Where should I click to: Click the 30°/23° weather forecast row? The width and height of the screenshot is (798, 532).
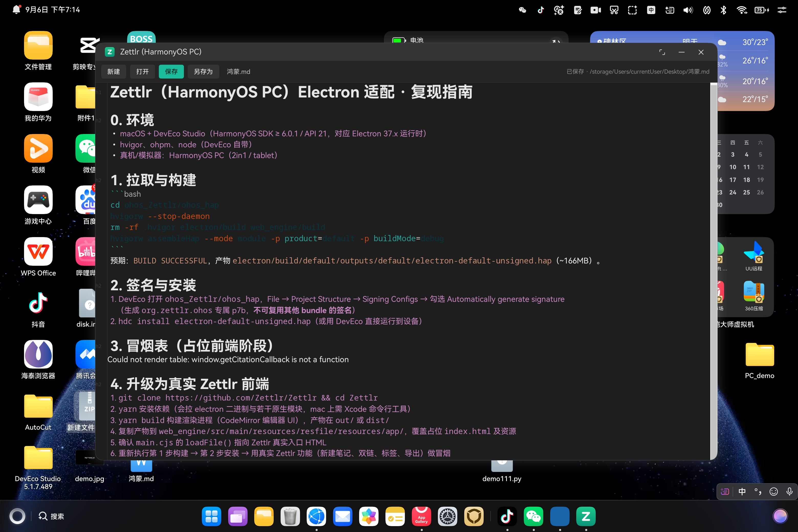coord(743,42)
